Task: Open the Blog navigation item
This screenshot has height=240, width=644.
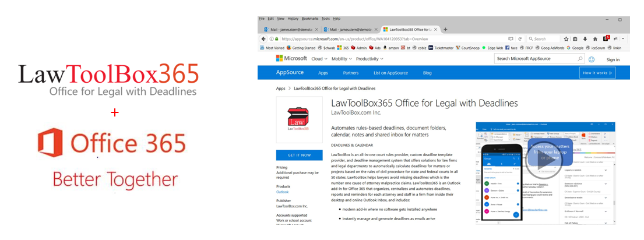Action: 427,73
